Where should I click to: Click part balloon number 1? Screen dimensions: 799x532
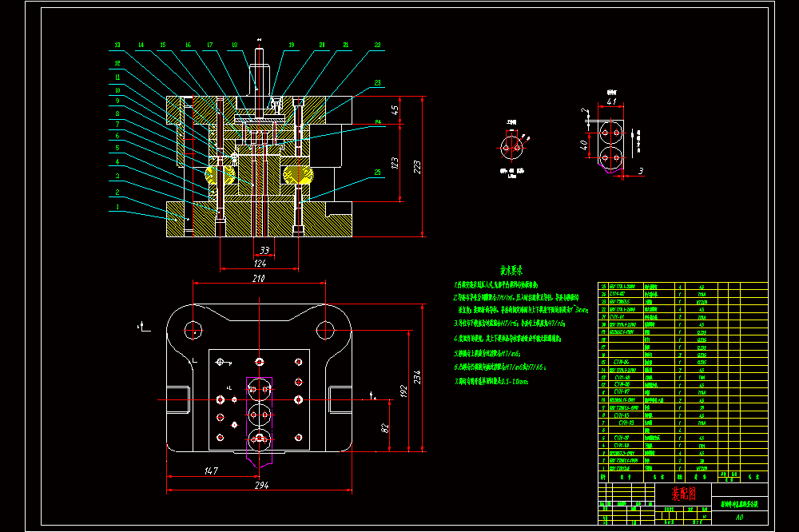(x=117, y=207)
